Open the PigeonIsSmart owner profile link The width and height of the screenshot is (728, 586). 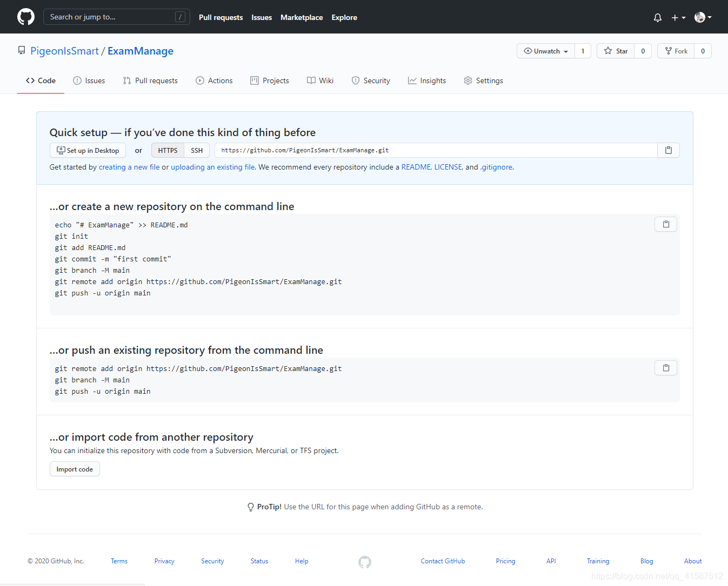[x=64, y=51]
